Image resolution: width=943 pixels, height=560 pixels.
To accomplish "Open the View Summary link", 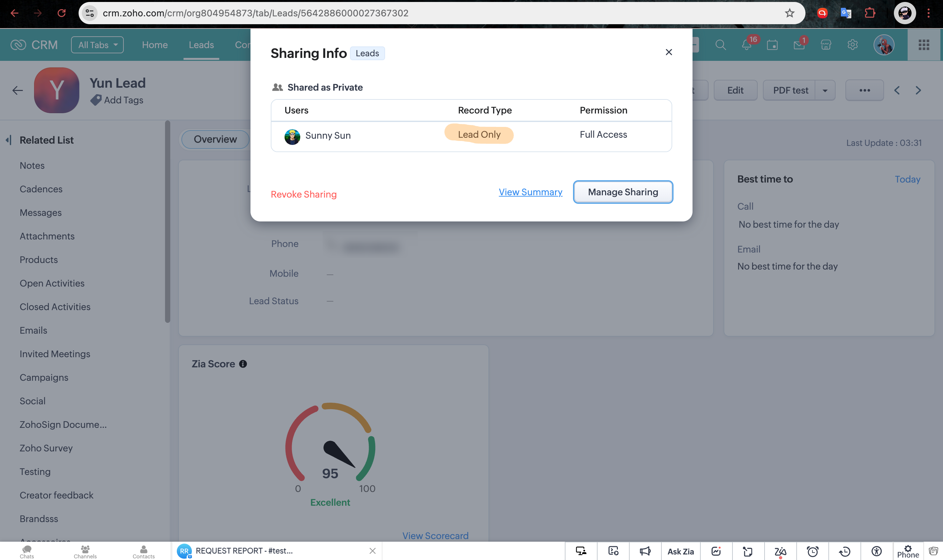I will pyautogui.click(x=530, y=192).
